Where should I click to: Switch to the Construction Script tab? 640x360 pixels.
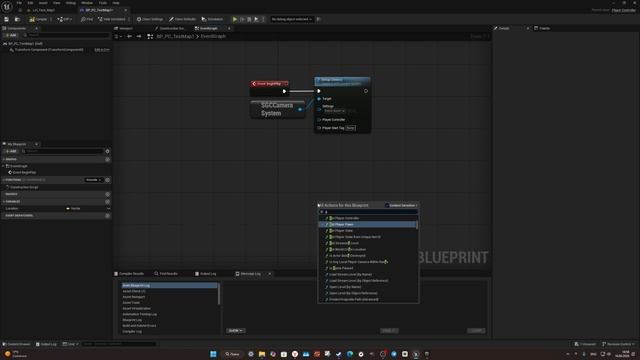coord(170,29)
